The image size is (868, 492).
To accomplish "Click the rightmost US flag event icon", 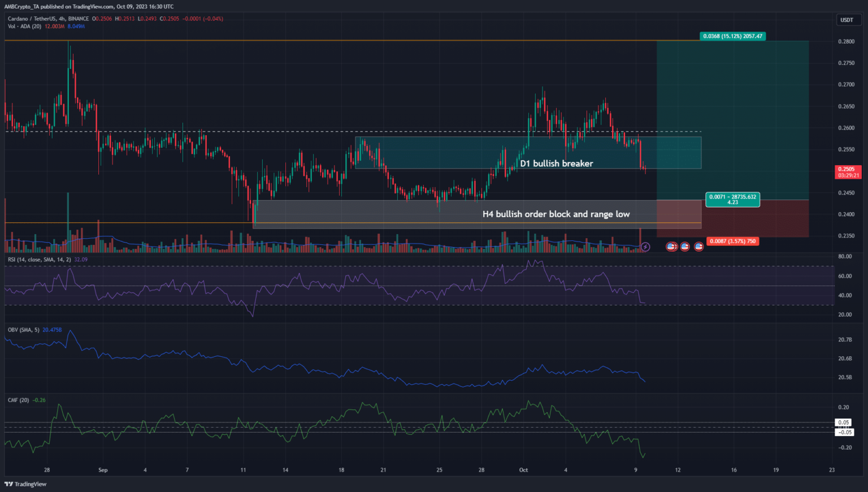I will click(x=698, y=247).
